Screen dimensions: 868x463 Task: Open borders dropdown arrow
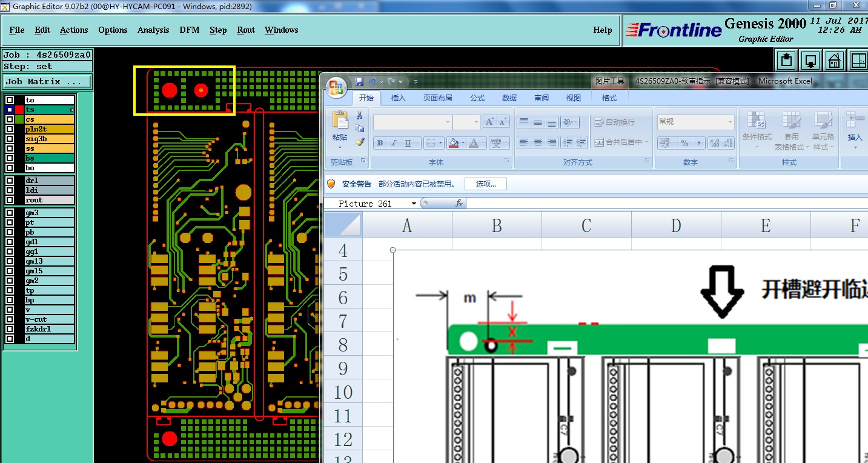(441, 144)
